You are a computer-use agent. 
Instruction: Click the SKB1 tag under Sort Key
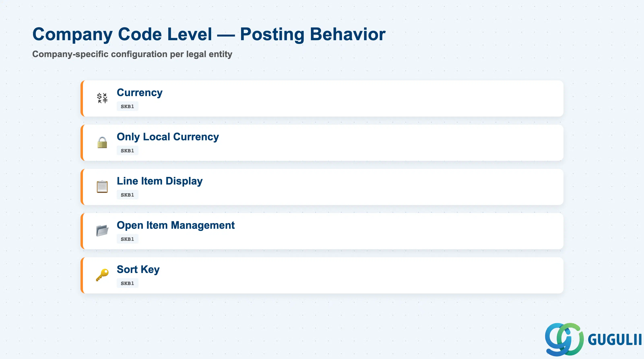tap(128, 283)
